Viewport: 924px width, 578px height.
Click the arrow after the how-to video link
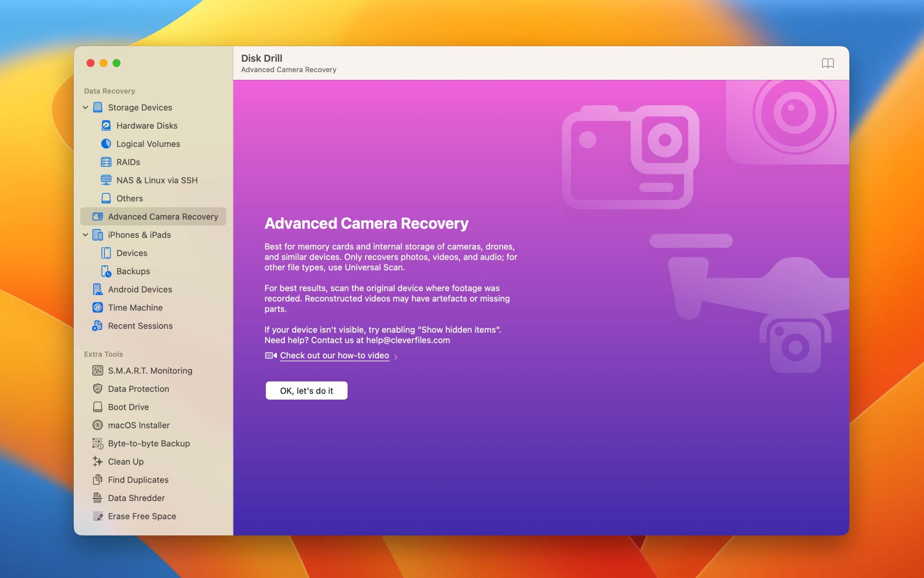click(396, 357)
